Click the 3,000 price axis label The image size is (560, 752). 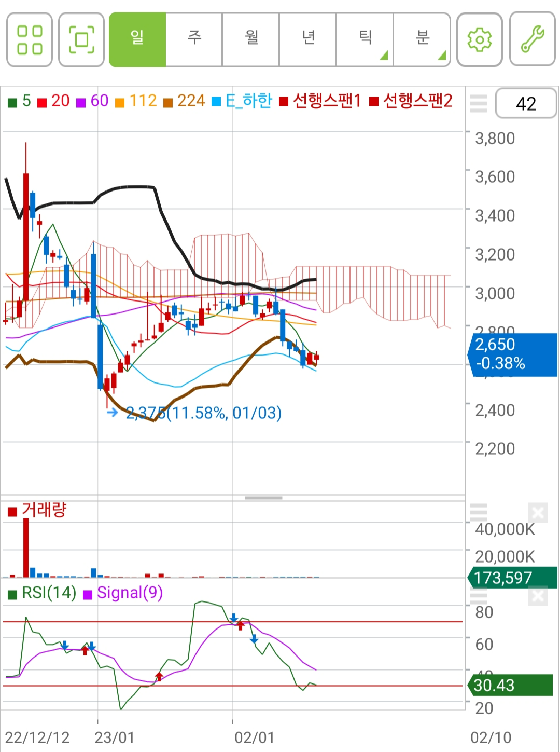495,293
